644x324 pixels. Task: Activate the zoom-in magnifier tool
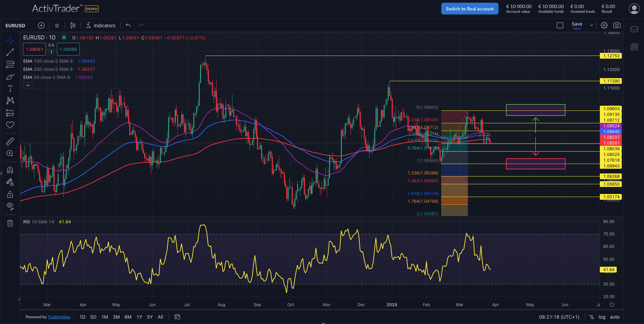pos(10,153)
